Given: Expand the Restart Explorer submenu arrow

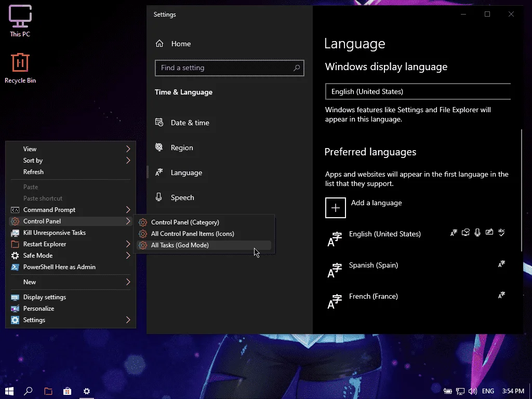Looking at the screenshot, I should point(128,244).
